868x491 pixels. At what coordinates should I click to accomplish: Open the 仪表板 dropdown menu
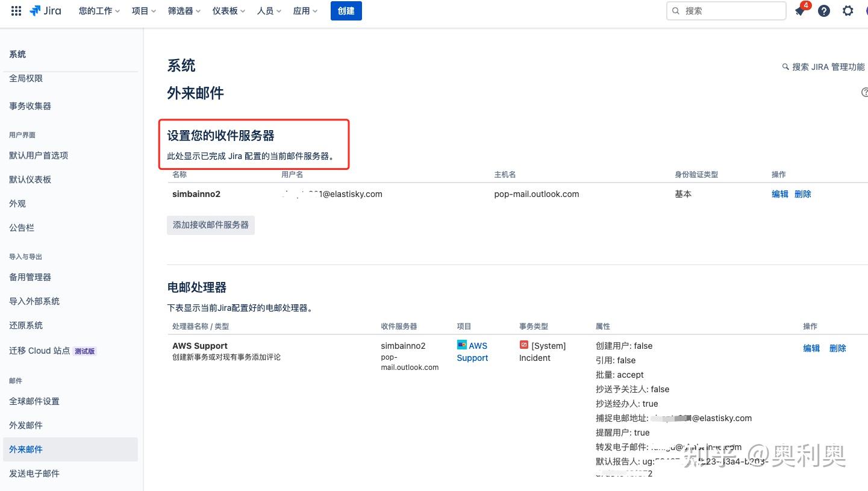pos(229,11)
